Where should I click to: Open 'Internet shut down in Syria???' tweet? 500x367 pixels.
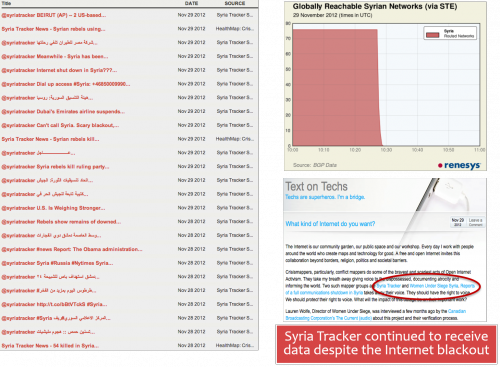pos(59,70)
